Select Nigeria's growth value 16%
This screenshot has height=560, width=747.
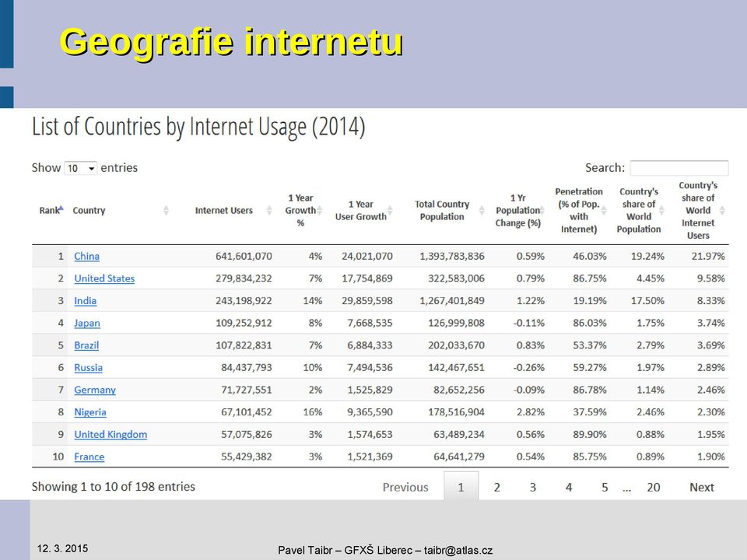click(x=313, y=412)
